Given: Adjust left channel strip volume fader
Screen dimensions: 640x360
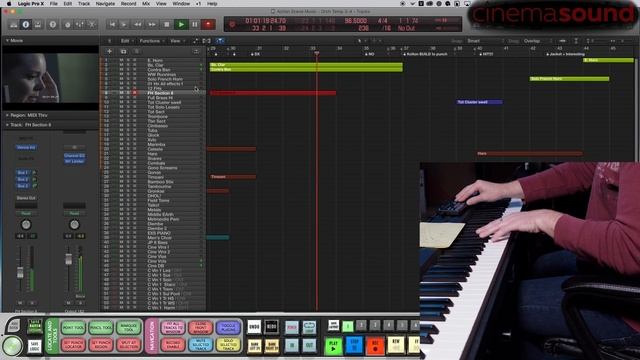Looking at the screenshot, I should [x=20, y=273].
